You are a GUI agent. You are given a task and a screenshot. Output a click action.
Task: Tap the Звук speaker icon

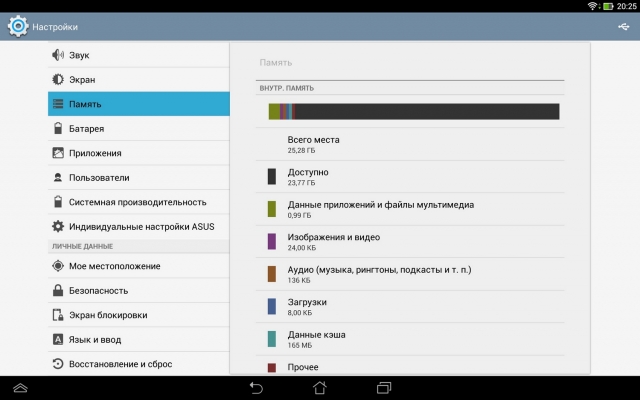58,55
